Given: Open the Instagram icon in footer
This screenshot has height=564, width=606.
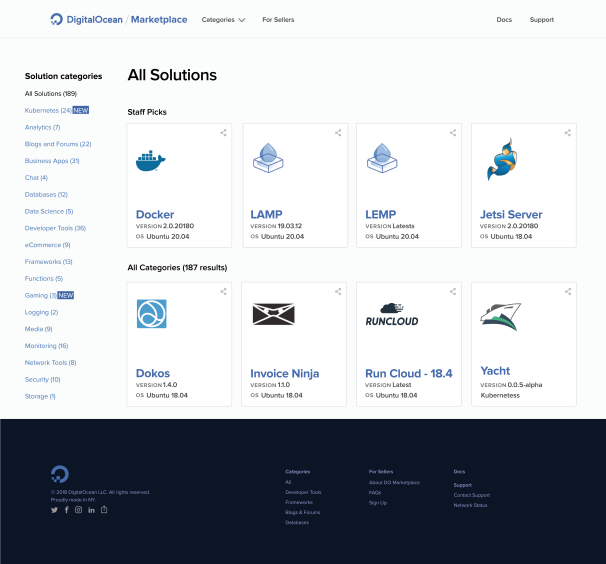Looking at the screenshot, I should pos(79,510).
